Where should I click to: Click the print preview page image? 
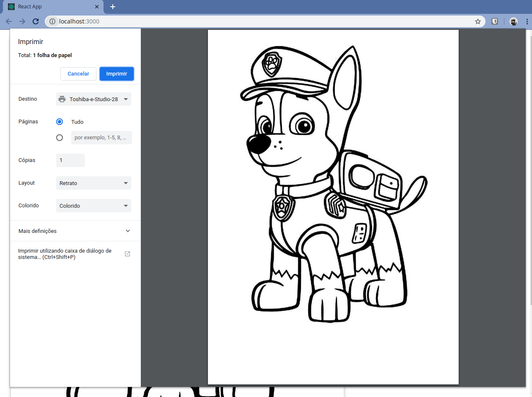point(333,207)
